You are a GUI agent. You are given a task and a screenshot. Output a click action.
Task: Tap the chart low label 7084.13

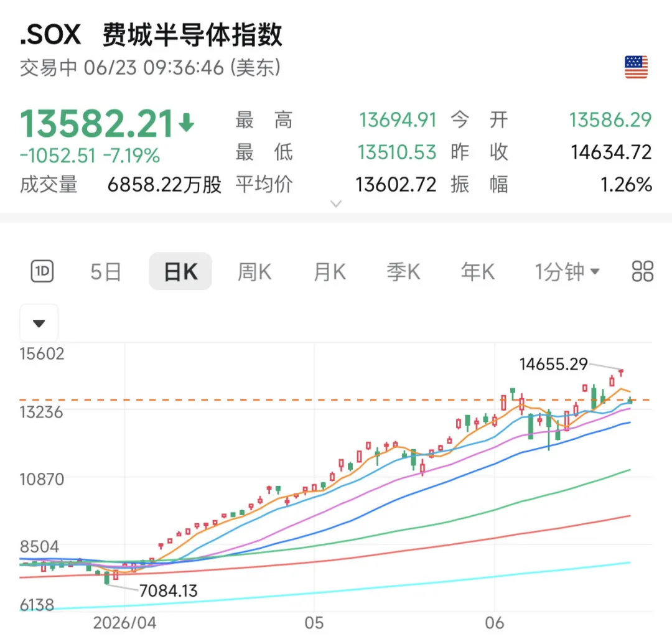point(169,591)
